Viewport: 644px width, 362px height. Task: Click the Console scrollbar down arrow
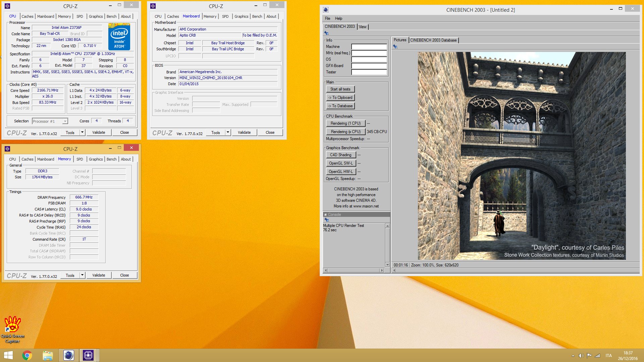click(387, 265)
